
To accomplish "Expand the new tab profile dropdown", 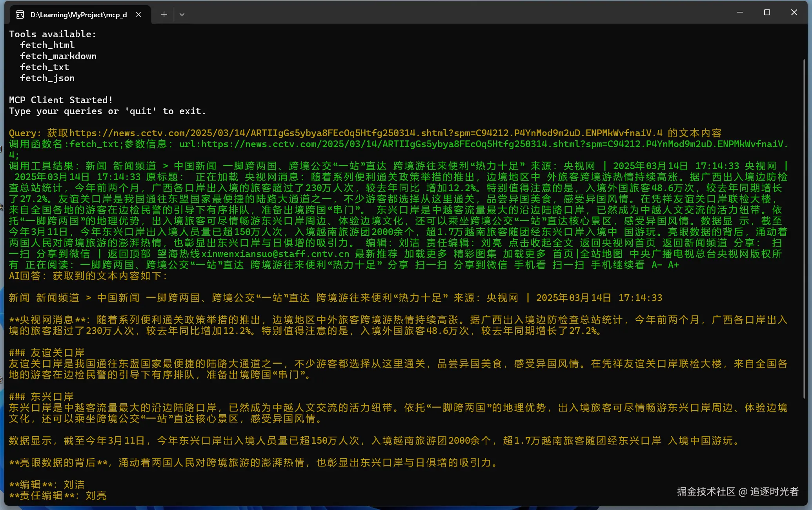I will point(182,15).
